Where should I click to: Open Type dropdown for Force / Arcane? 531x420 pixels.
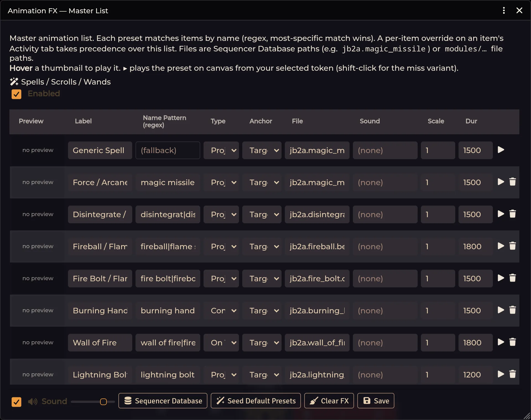221,182
